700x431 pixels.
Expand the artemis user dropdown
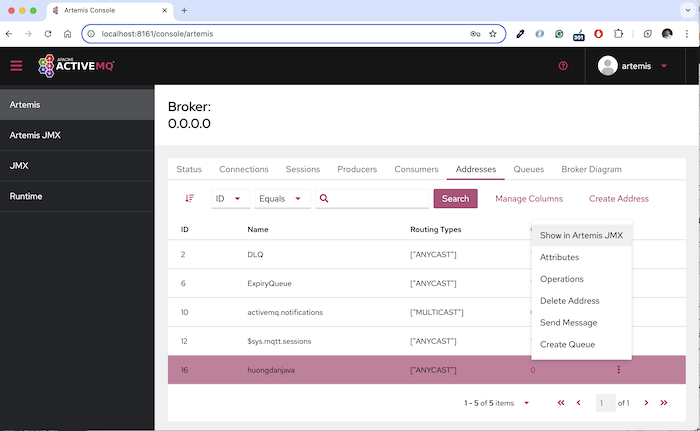click(x=664, y=66)
